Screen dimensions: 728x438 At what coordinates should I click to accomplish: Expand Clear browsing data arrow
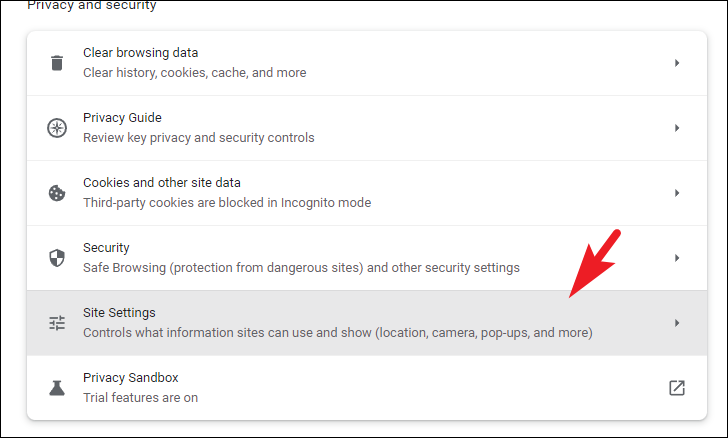tap(676, 63)
